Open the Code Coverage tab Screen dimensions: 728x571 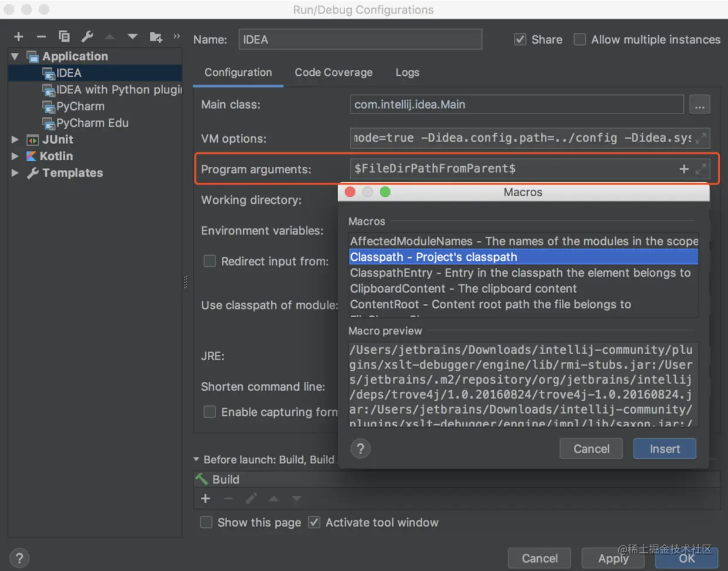click(333, 73)
